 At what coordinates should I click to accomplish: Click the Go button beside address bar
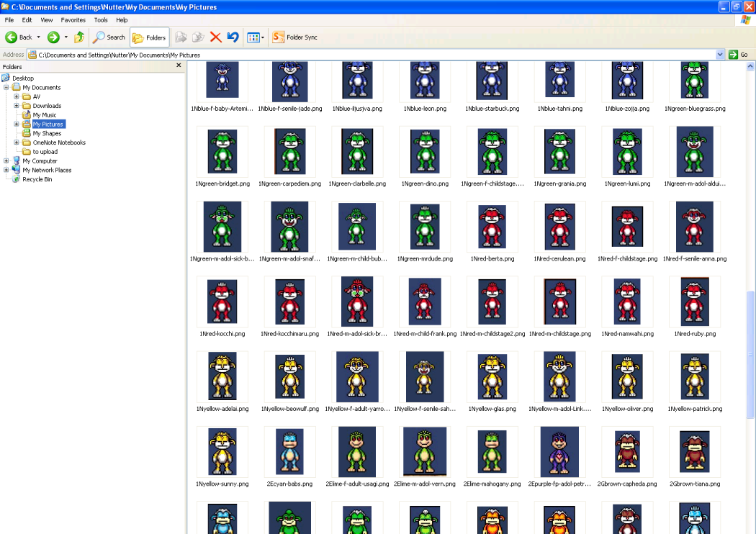coord(738,55)
